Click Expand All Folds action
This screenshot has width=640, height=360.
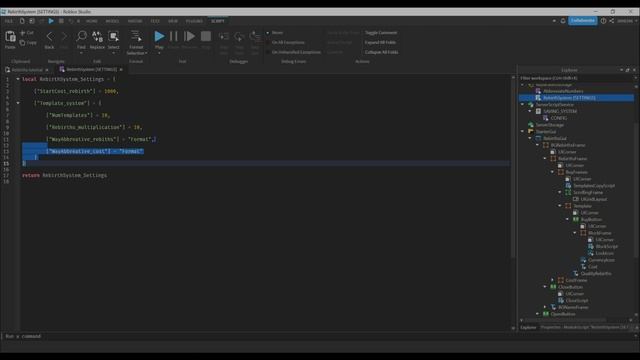pyautogui.click(x=380, y=42)
